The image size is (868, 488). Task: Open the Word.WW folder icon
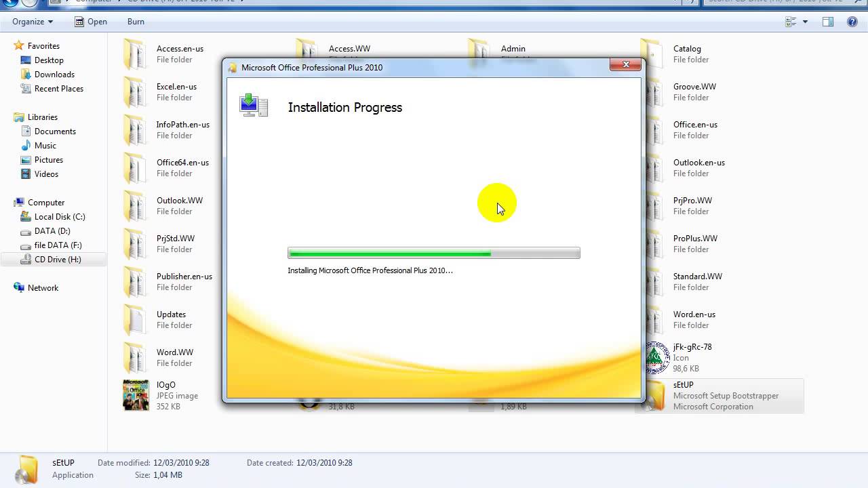click(x=135, y=358)
